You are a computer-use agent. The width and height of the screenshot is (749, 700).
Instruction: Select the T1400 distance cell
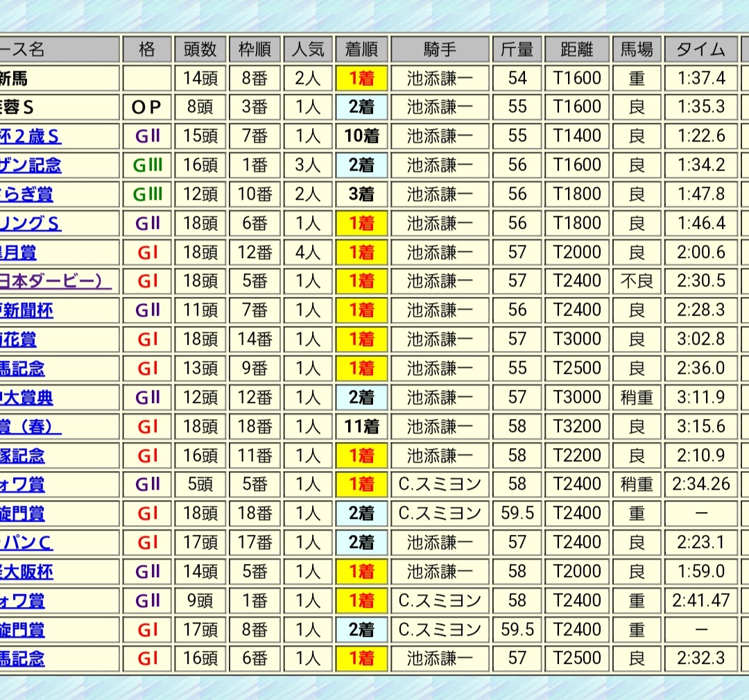[577, 136]
